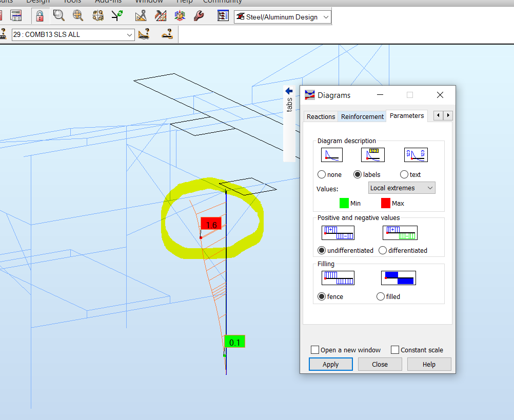Screen dimensions: 514x420
Task: Switch to the Reactions tab
Action: (x=321, y=116)
